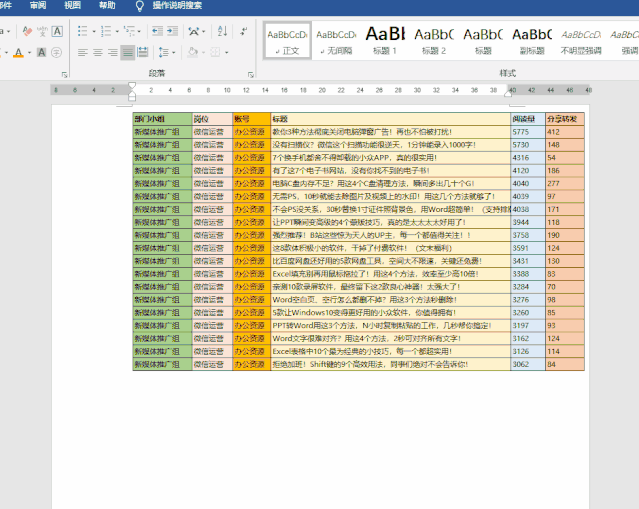
Task: Align text right
Action: 112,53
